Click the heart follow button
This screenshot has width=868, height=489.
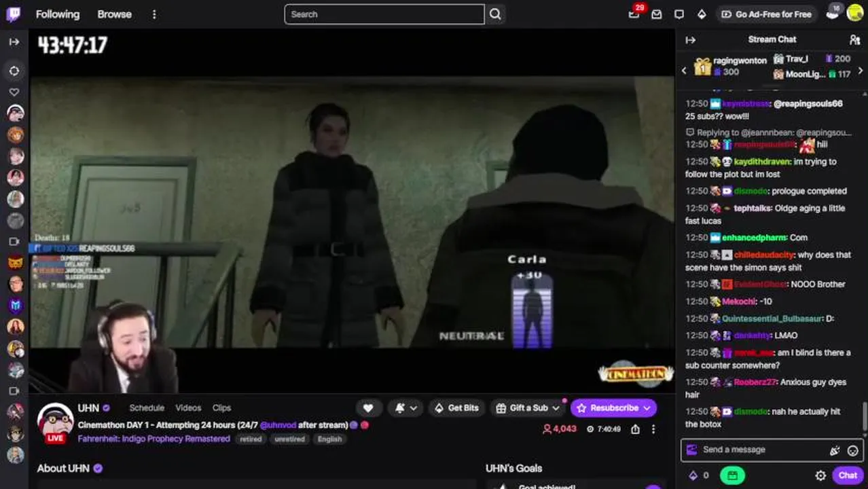(368, 408)
